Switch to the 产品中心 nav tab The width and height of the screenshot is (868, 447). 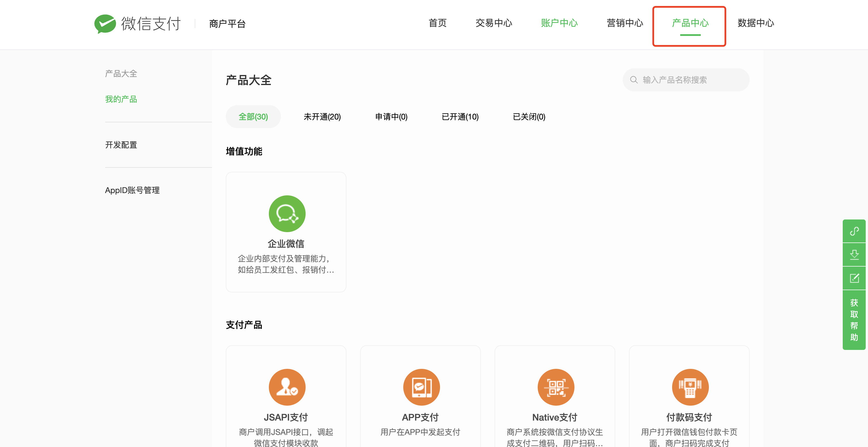[x=690, y=23]
